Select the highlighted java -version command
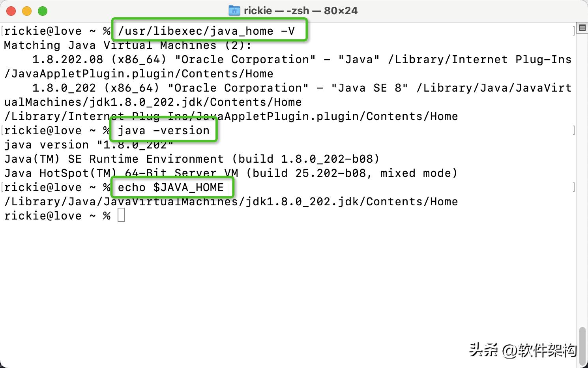Viewport: 588px width, 368px height. point(163,130)
